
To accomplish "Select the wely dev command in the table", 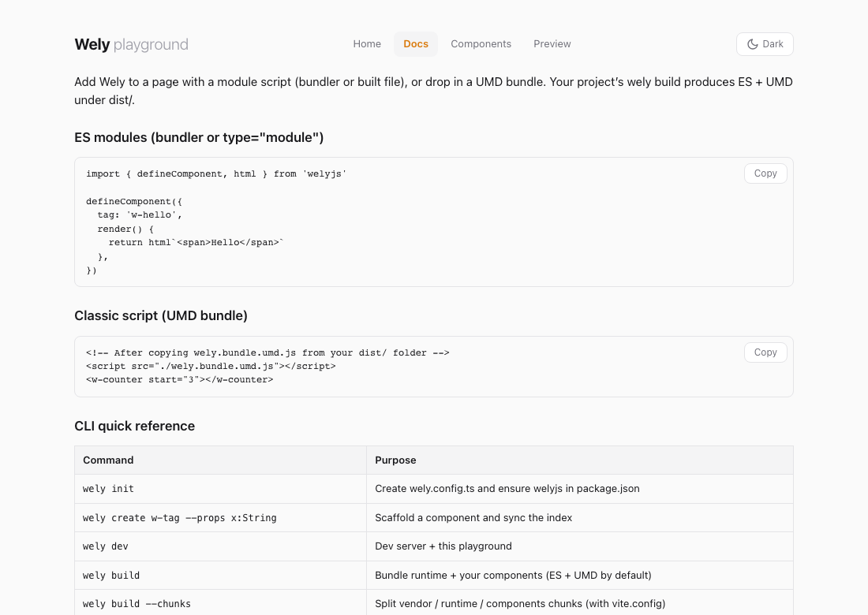I will [x=106, y=546].
